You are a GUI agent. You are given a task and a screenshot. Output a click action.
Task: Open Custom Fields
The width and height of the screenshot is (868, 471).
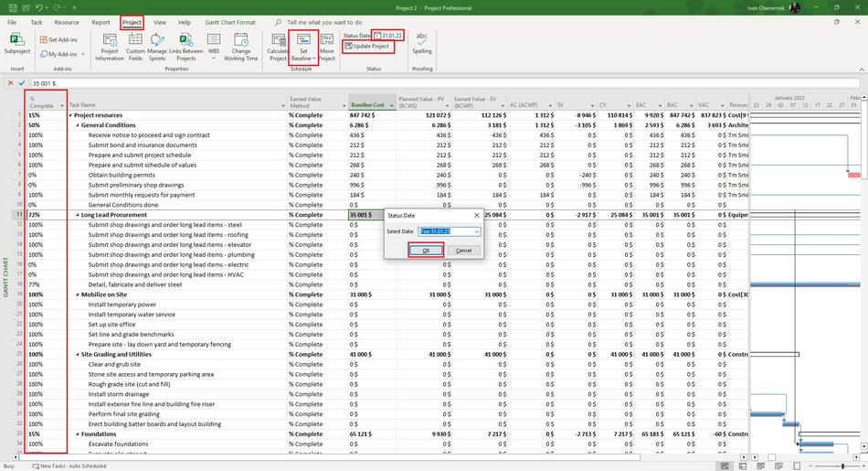coord(135,48)
